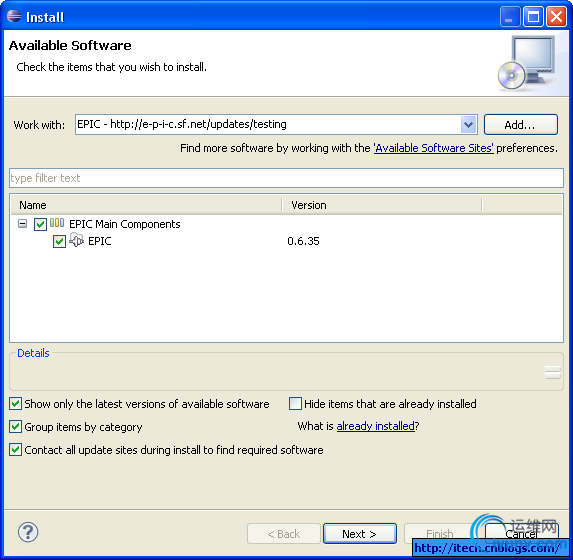Viewport: 573px width, 560px height.
Task: Click the EPIC feature plug-in icon
Action: pos(76,240)
